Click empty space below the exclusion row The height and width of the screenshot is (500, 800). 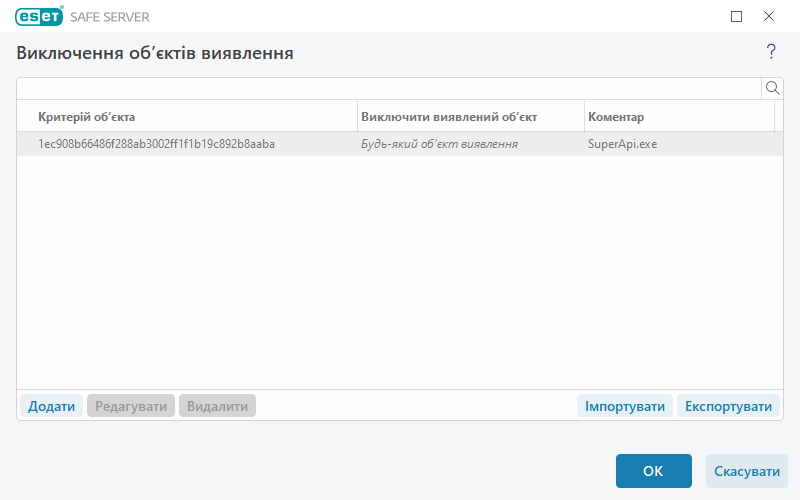[400, 270]
